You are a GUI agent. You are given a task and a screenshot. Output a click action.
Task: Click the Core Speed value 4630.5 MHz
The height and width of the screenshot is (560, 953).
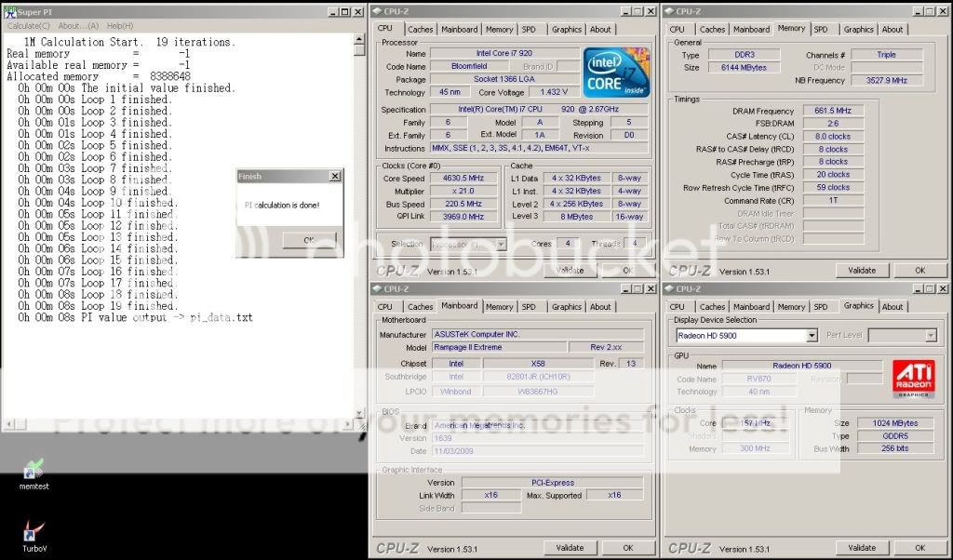pos(463,178)
